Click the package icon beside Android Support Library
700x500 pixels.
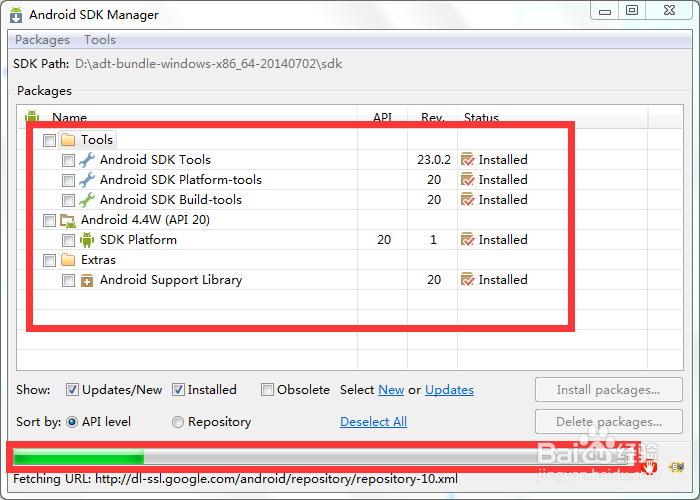[x=87, y=280]
